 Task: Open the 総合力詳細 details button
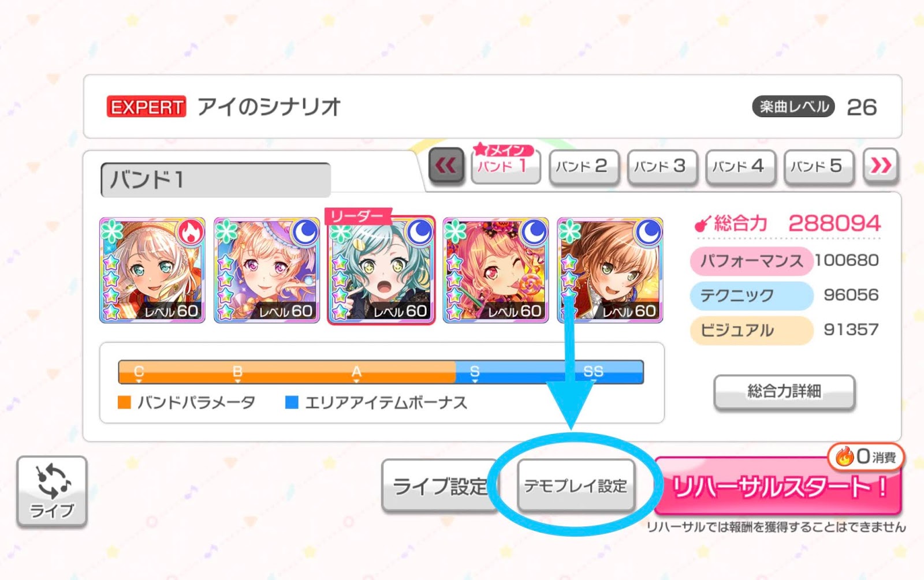[x=784, y=392]
